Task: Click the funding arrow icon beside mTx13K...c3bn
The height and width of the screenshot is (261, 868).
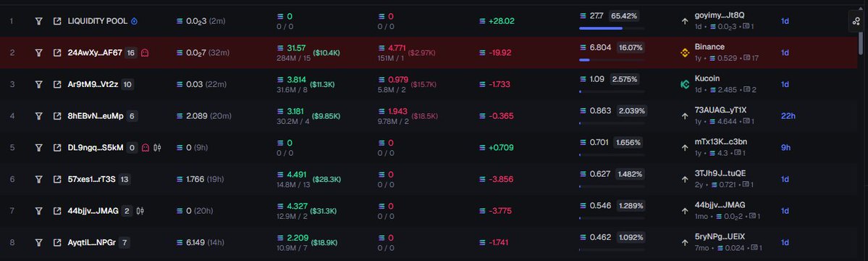Action: [684, 148]
